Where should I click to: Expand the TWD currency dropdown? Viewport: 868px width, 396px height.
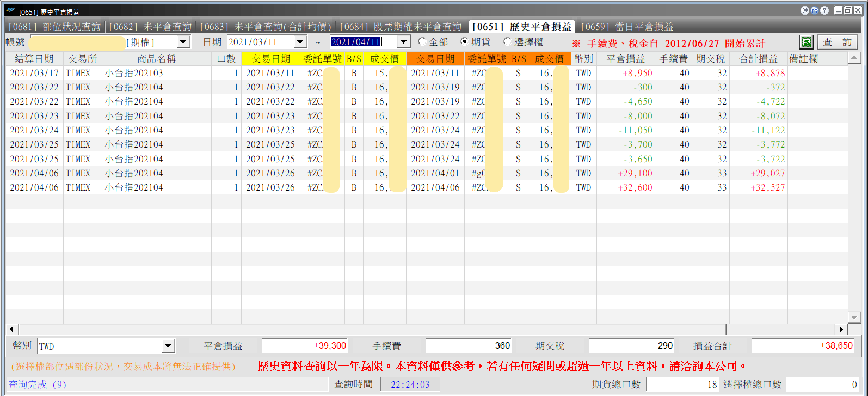pyautogui.click(x=168, y=345)
